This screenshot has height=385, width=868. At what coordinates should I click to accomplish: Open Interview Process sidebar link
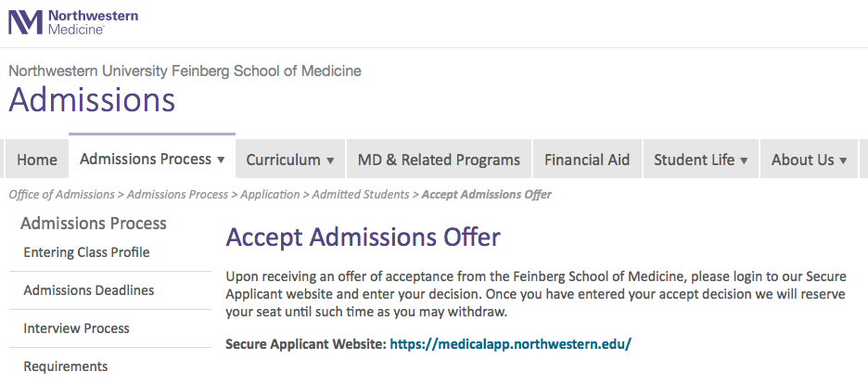tap(76, 328)
